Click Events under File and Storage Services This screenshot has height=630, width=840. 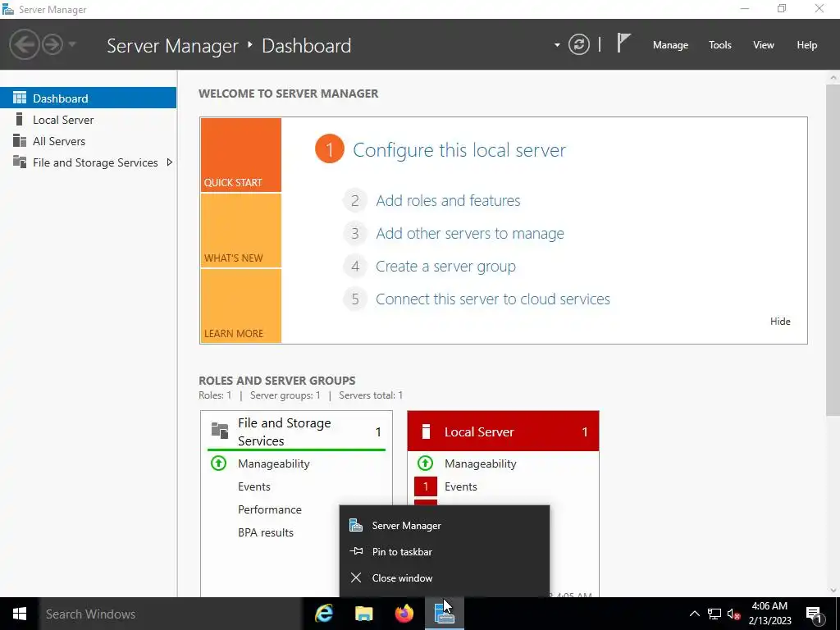(x=254, y=486)
